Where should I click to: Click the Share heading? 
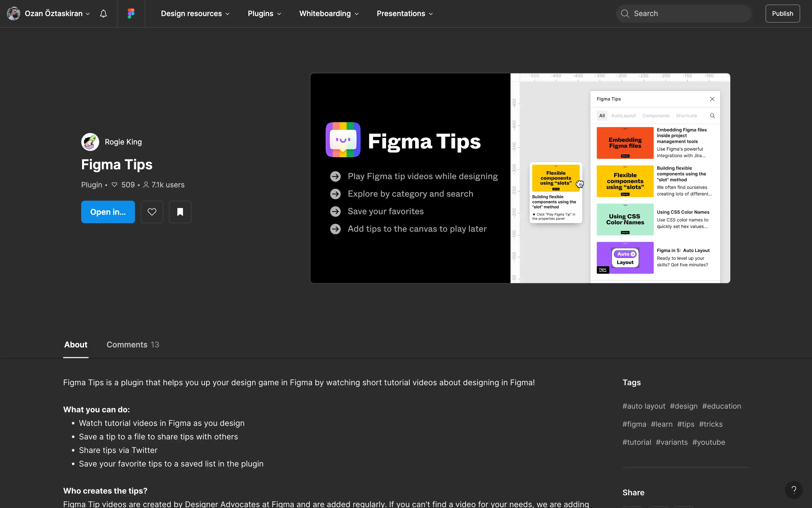tap(633, 492)
